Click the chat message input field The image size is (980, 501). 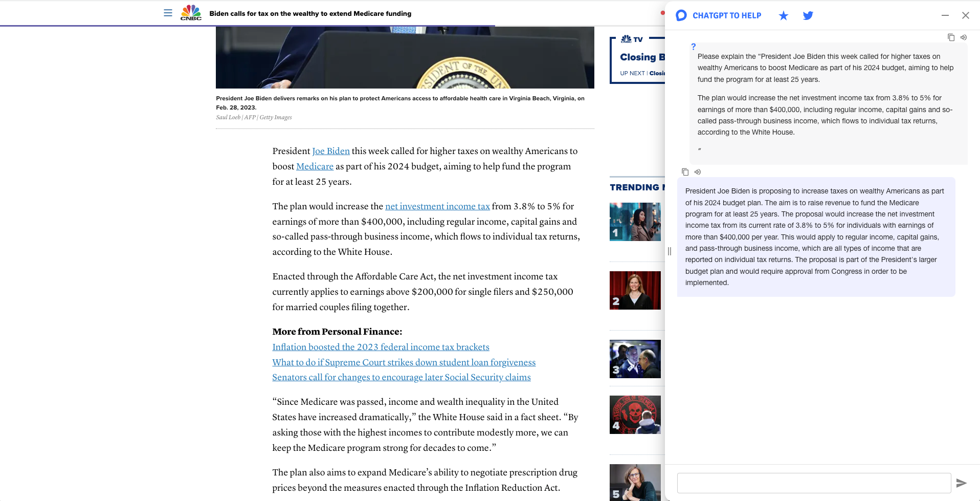click(814, 483)
